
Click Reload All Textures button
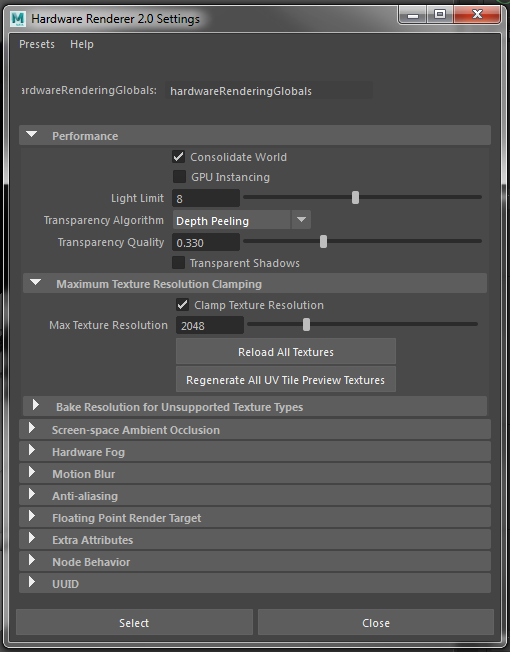286,352
